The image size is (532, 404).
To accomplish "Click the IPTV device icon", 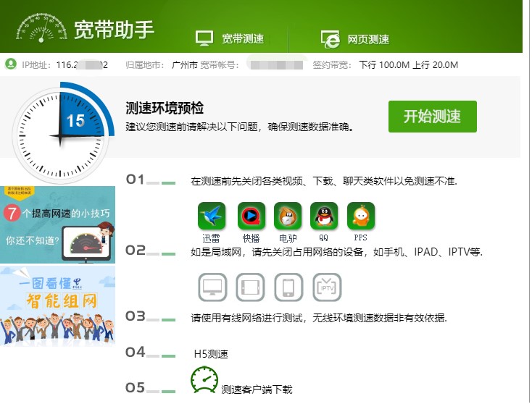I will click(x=327, y=287).
